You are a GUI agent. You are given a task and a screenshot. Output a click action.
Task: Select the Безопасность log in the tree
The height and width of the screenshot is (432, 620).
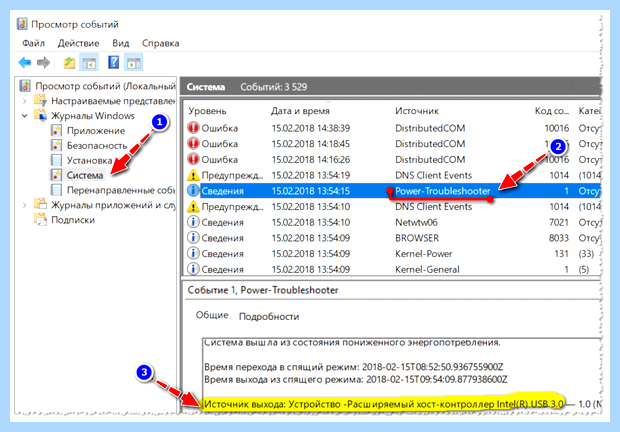97,145
